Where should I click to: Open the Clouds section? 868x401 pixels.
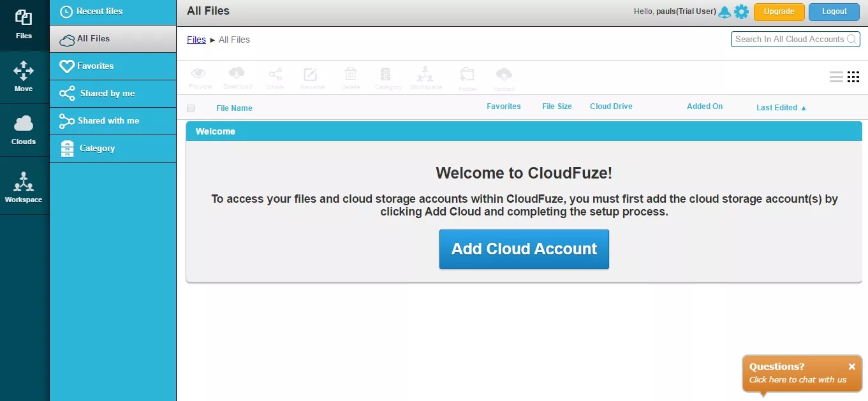click(x=24, y=130)
